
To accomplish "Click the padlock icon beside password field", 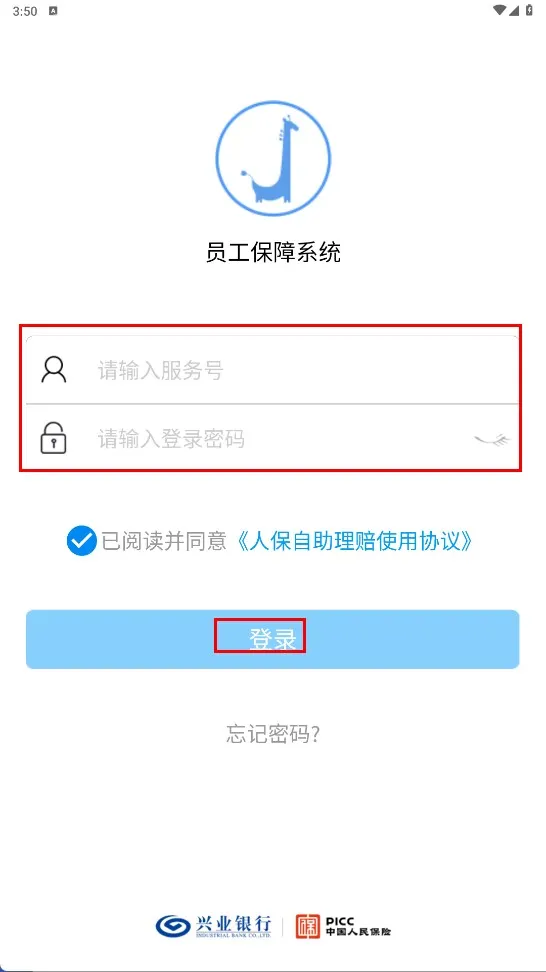I will pyautogui.click(x=54, y=438).
